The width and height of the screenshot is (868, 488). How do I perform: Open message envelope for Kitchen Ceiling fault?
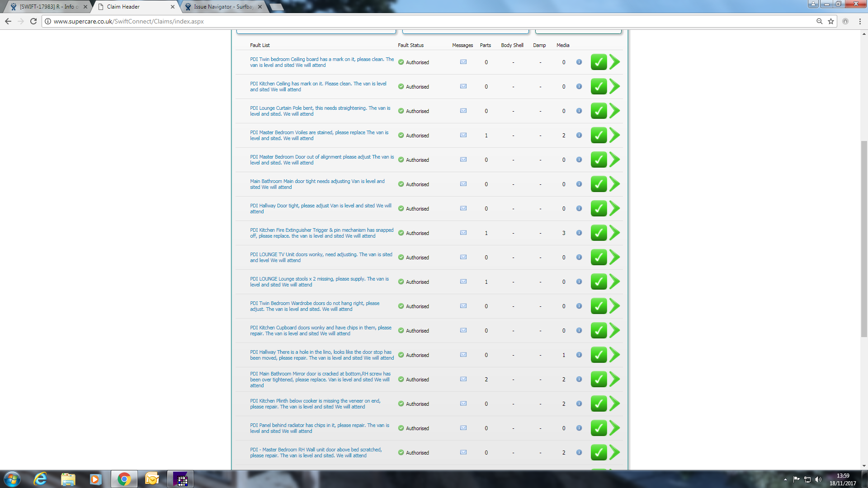click(x=463, y=86)
